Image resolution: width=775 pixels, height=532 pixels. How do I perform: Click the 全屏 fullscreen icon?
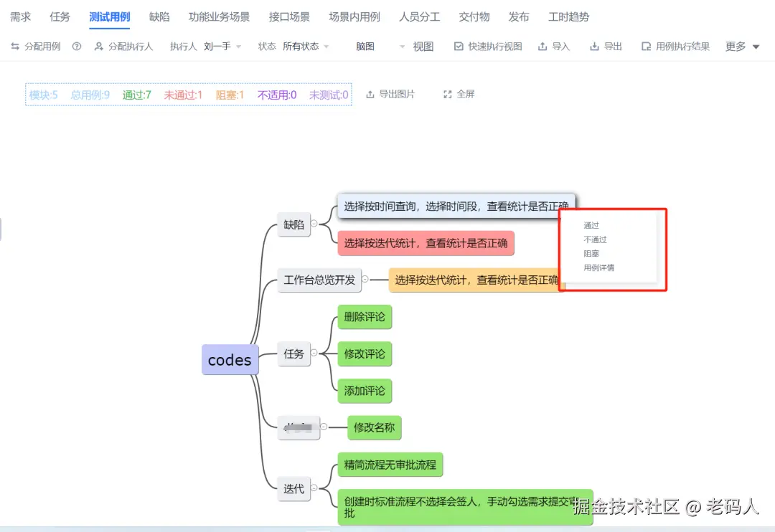(448, 93)
